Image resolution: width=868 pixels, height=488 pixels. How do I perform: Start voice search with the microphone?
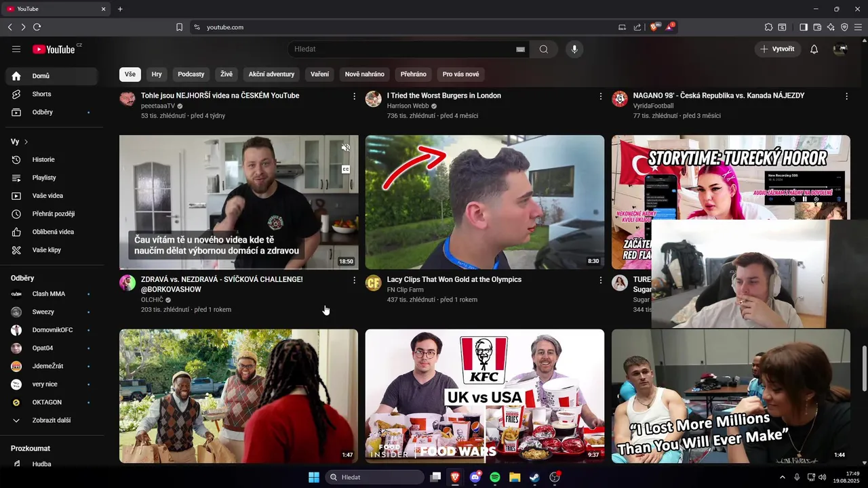[574, 49]
